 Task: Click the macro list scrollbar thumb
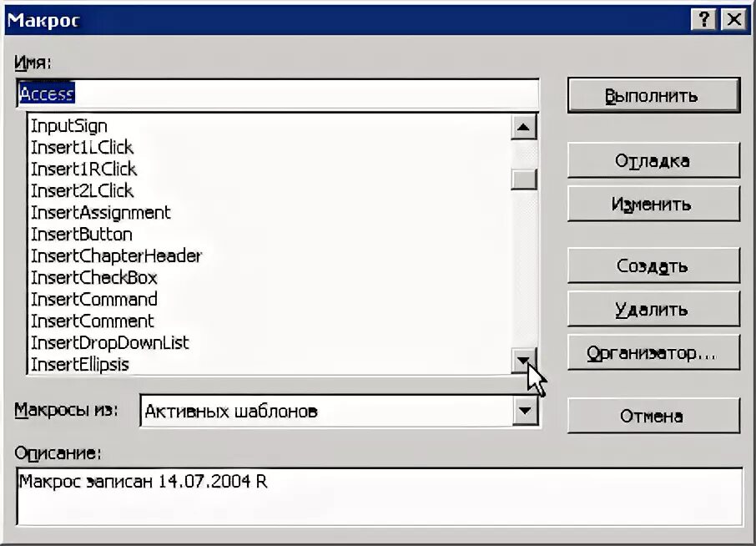coord(523,179)
